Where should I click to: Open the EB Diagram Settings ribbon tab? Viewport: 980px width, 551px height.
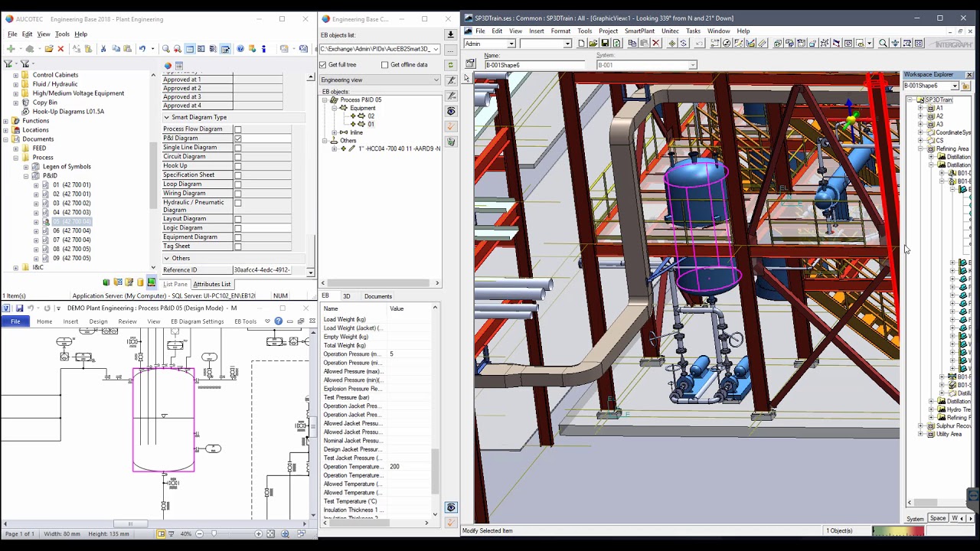click(x=198, y=321)
